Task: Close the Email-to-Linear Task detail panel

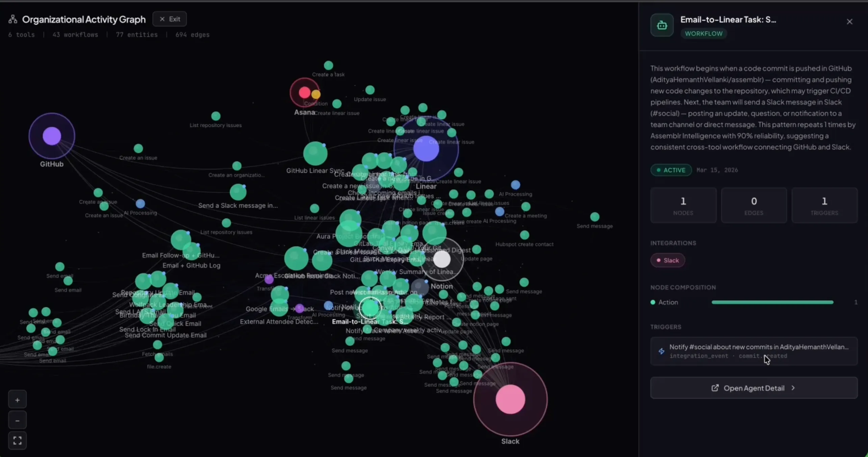Action: click(x=849, y=22)
